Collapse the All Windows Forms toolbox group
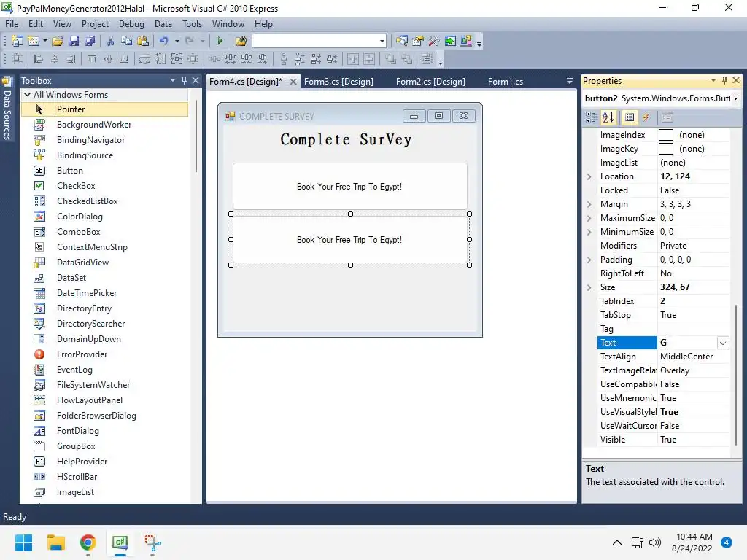Image resolution: width=747 pixels, height=560 pixels. click(28, 94)
